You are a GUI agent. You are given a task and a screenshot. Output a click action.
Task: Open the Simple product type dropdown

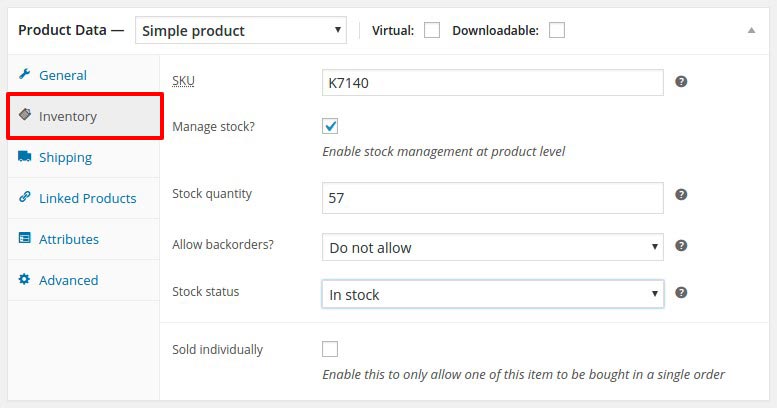240,30
